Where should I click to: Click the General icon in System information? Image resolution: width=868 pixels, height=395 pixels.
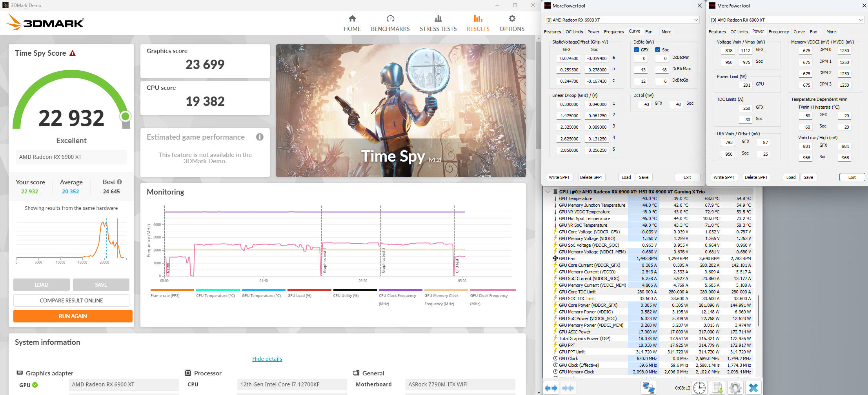pyautogui.click(x=356, y=373)
